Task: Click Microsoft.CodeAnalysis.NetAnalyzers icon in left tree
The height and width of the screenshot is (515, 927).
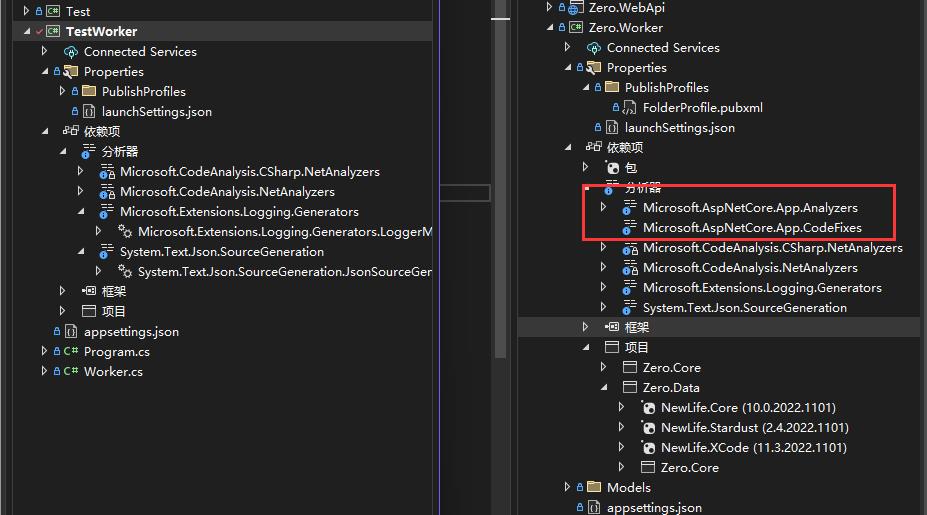Action: [x=107, y=192]
